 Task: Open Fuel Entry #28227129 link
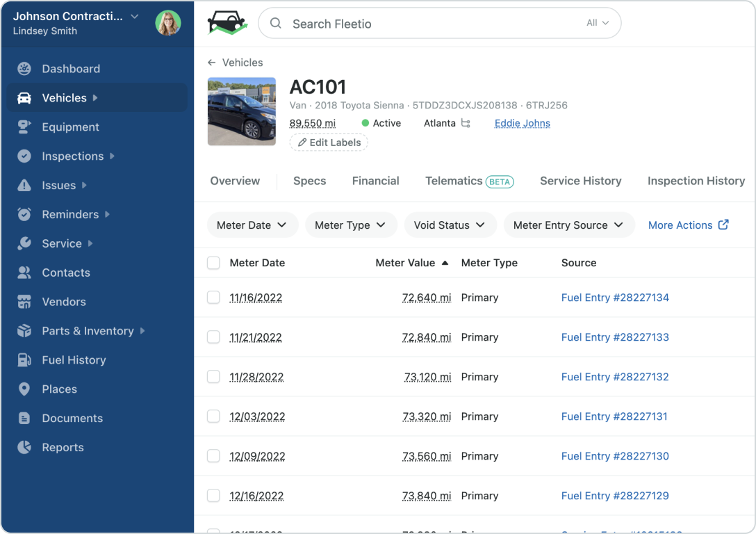pos(615,495)
